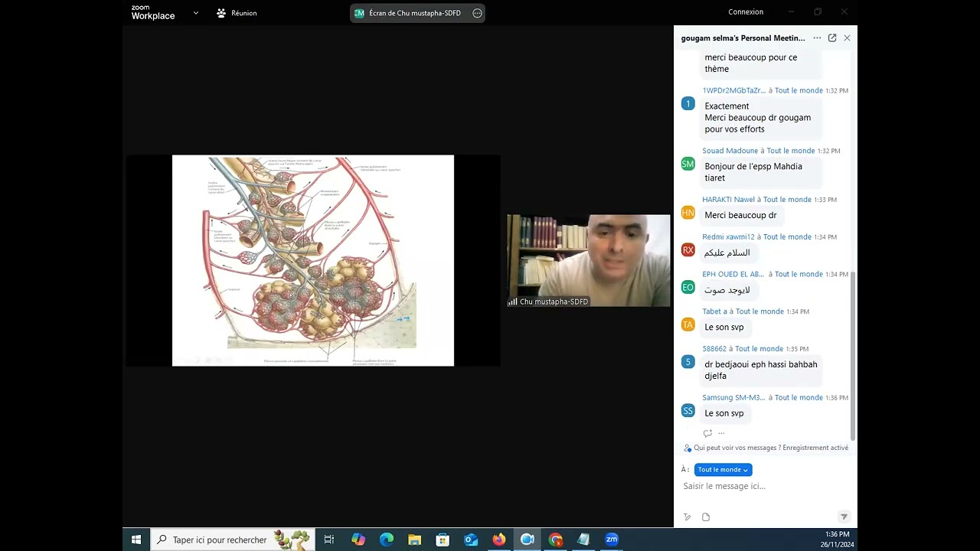The width and height of the screenshot is (980, 551).
Task: Select message 'السلام عليكم'
Action: pos(727,253)
